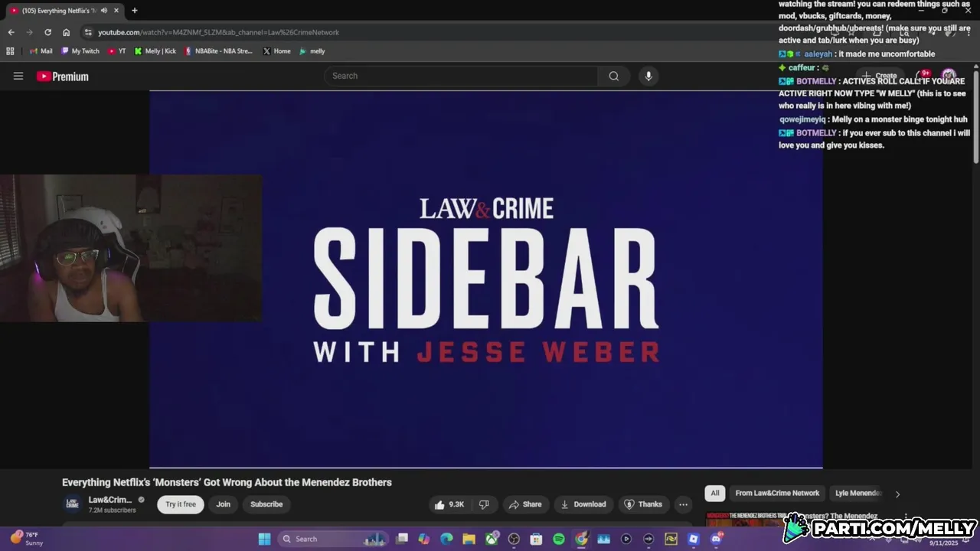Image resolution: width=980 pixels, height=551 pixels.
Task: Send Thanks to the Law&Crime channel
Action: 643,504
